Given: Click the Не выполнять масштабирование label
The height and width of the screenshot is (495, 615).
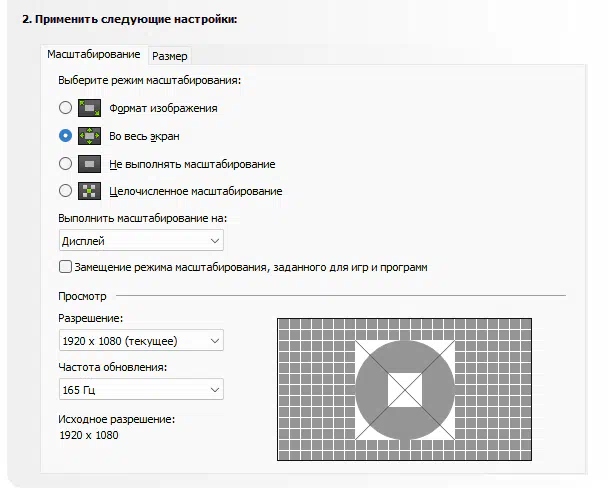Looking at the screenshot, I should coord(192,164).
